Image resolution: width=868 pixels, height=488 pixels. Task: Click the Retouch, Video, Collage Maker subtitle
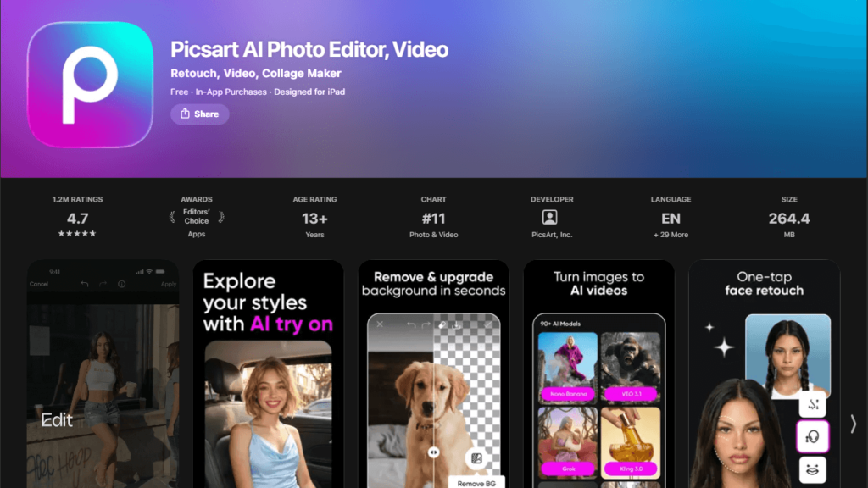point(256,73)
